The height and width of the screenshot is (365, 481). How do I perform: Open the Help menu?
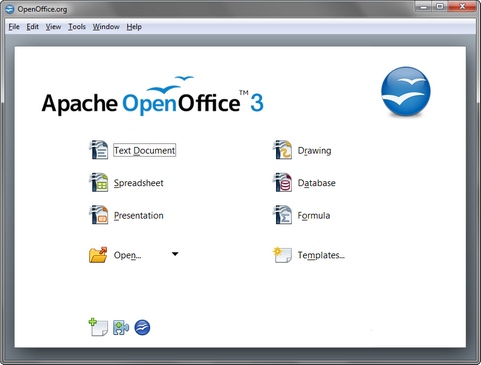(134, 27)
